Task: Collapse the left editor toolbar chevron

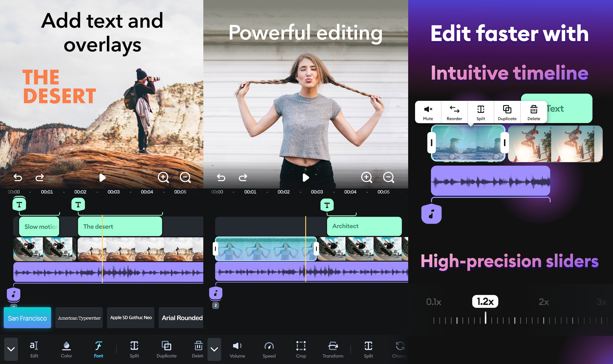Action: pos(11,349)
